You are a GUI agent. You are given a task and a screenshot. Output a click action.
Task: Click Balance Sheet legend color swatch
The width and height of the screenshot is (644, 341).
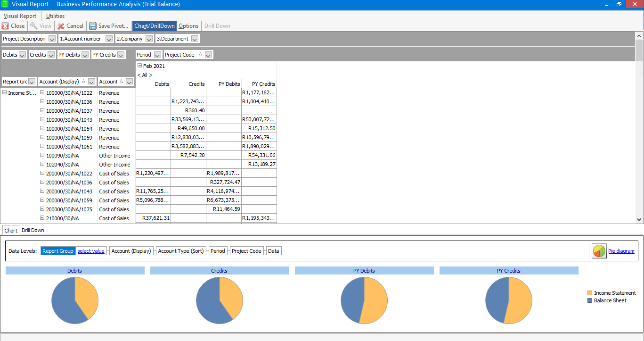click(590, 300)
